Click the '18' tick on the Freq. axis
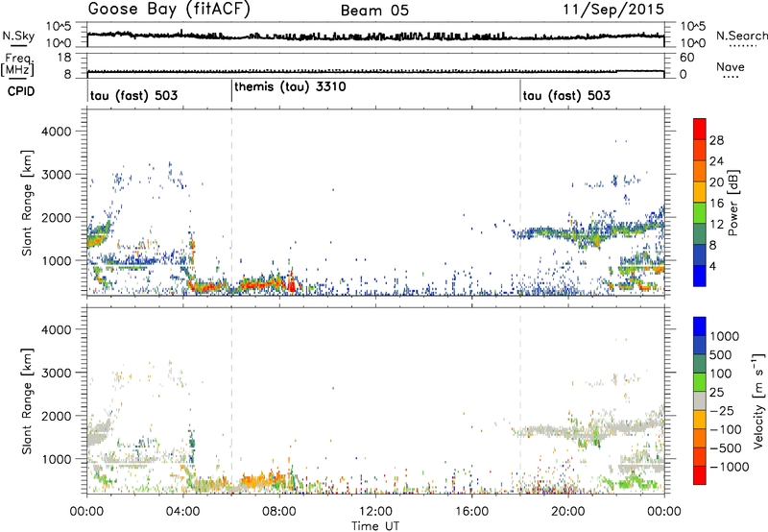The image size is (768, 532). click(64, 58)
